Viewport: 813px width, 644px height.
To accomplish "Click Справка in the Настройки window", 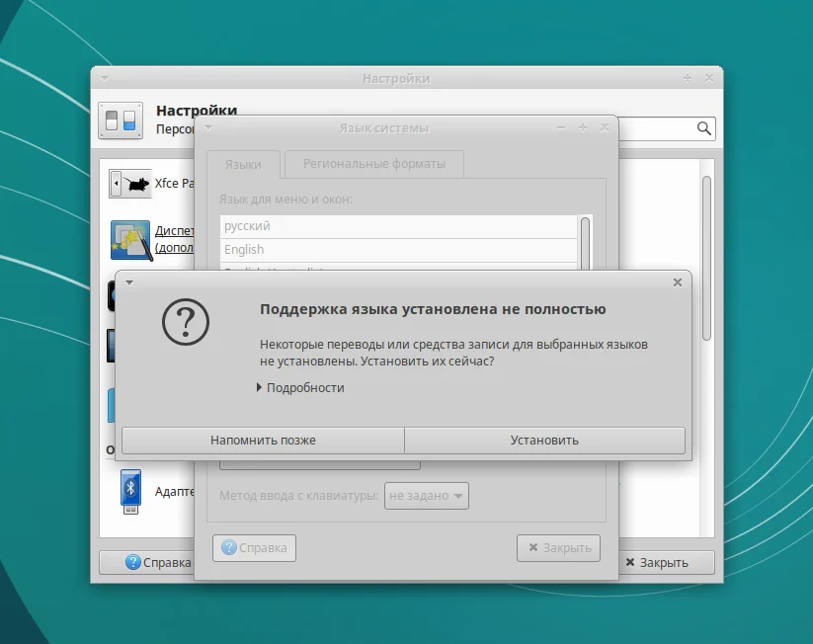I will pyautogui.click(x=147, y=563).
